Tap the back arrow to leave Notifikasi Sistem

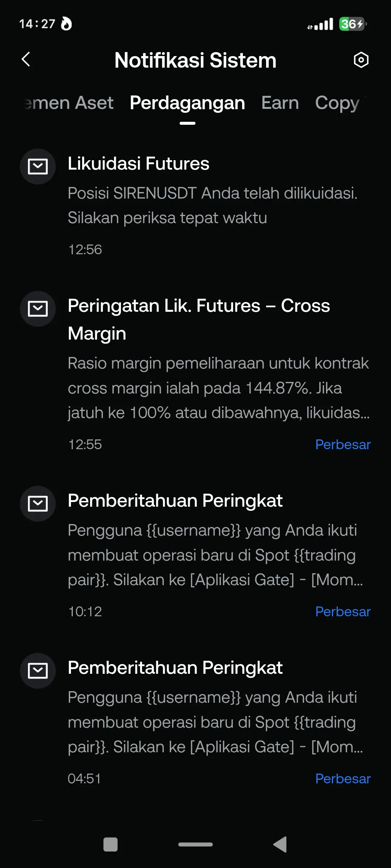coord(26,60)
